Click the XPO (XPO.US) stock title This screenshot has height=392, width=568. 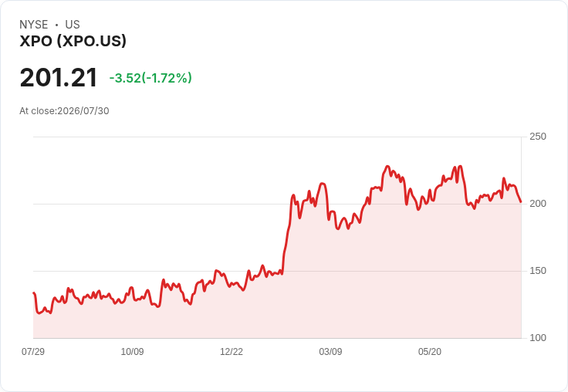tap(73, 41)
